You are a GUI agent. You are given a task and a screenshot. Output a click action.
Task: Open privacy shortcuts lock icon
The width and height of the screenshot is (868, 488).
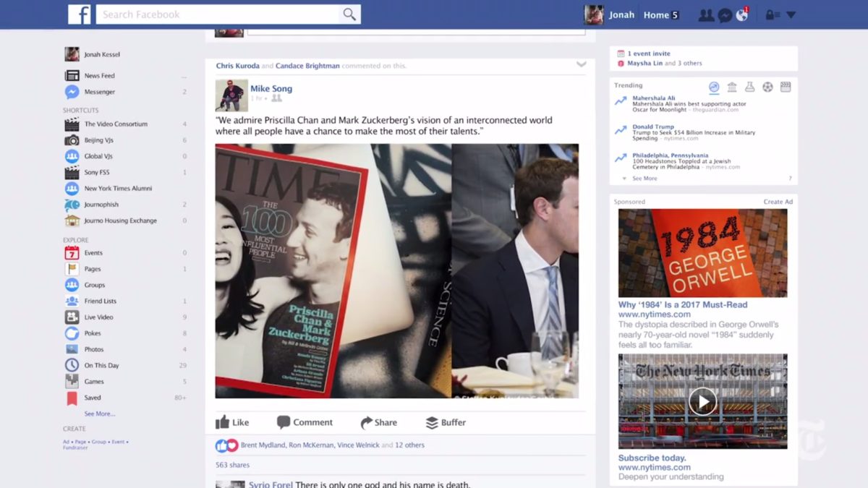pos(772,15)
